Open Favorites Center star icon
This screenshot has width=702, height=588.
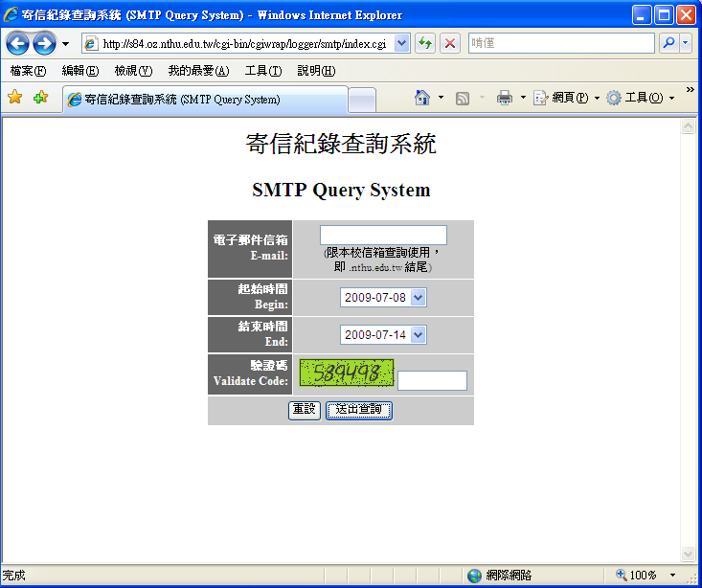pos(14,98)
